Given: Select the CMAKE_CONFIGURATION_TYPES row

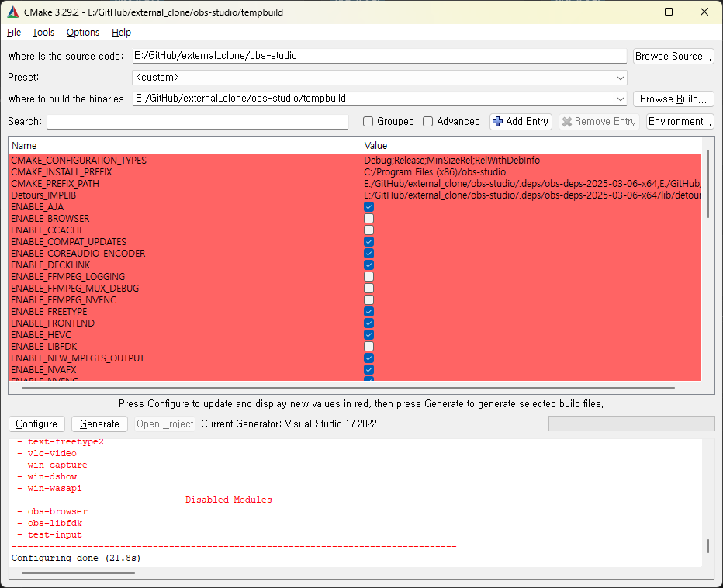Looking at the screenshot, I should [355, 161].
